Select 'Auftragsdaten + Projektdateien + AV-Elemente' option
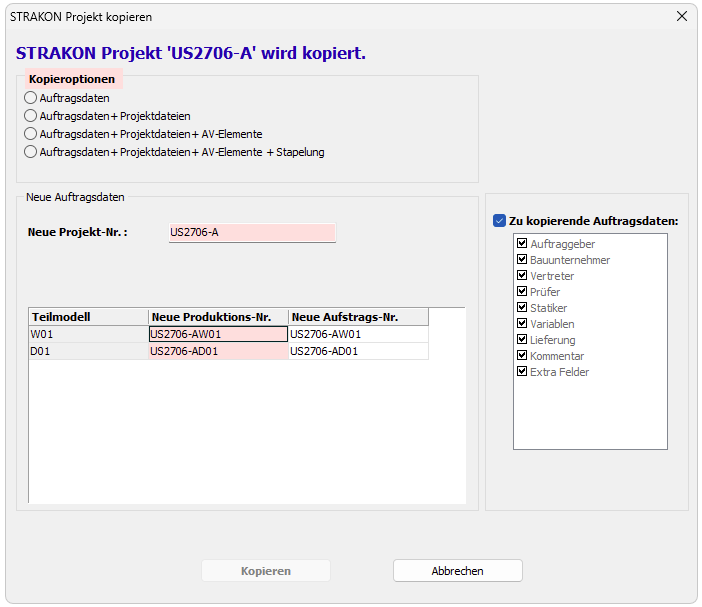This screenshot has height=607, width=702. 31,134
